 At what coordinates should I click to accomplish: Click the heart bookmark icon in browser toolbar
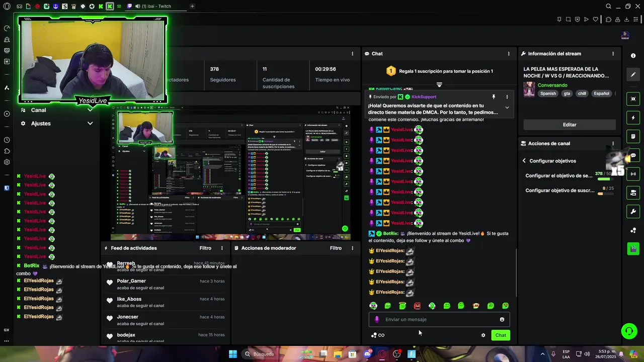click(x=595, y=20)
